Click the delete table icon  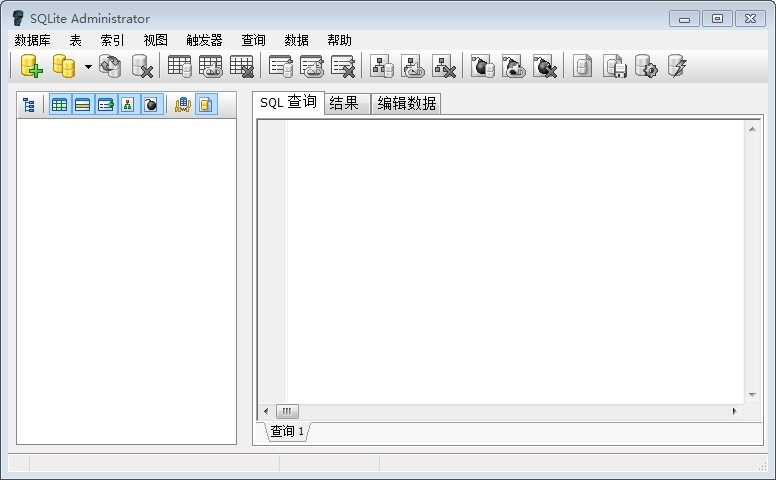point(242,66)
